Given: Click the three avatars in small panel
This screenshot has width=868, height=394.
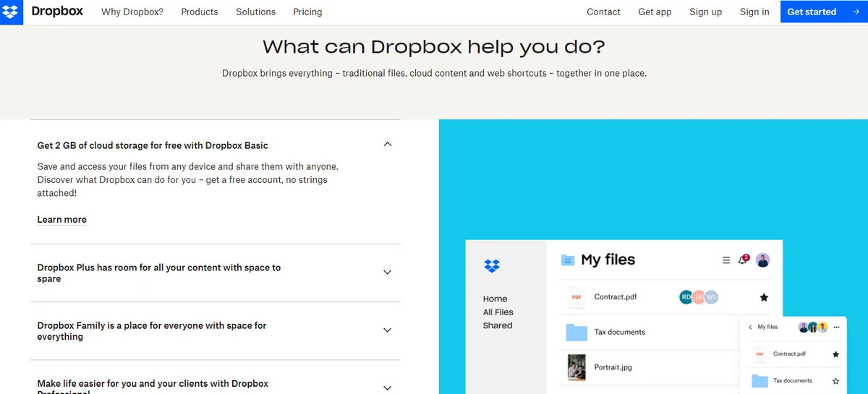Looking at the screenshot, I should pyautogui.click(x=813, y=327).
